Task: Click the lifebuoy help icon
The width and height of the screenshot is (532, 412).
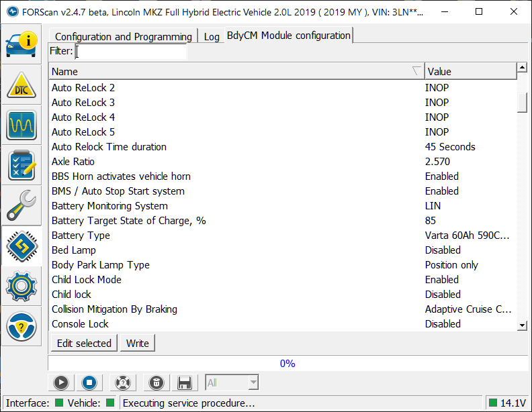Action: [122, 382]
